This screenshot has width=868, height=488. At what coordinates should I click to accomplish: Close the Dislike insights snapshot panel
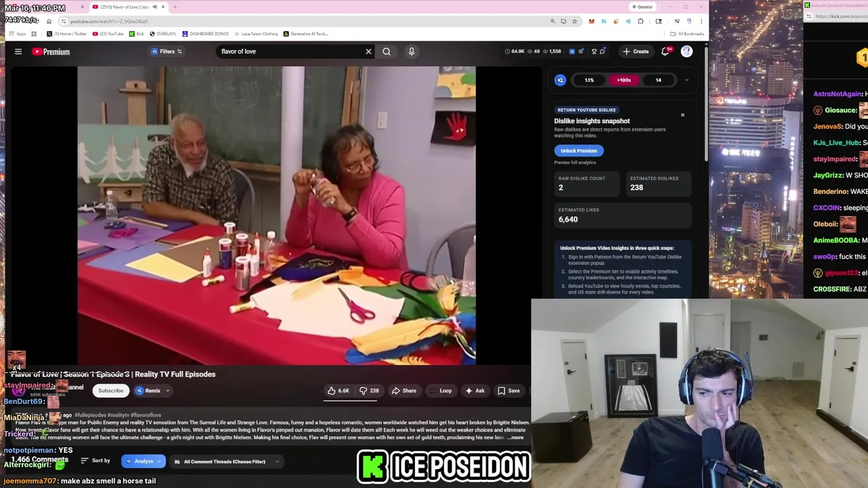[x=683, y=115]
